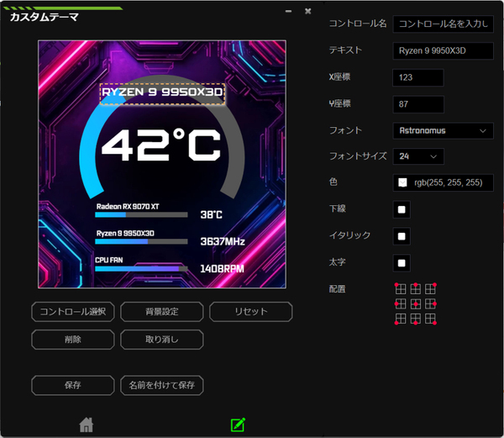Set alignment to top-right grid icon
This screenshot has height=438, width=504.
pos(430,288)
